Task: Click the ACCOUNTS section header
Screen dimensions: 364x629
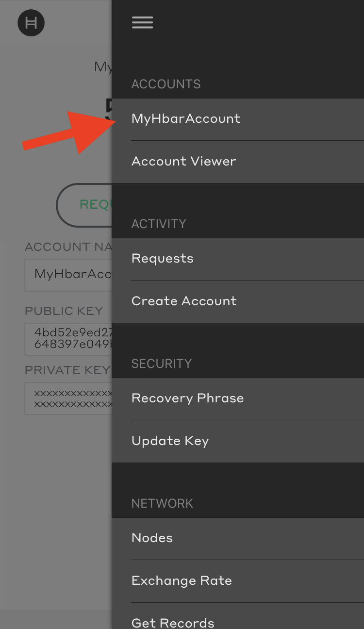Action: (x=166, y=84)
